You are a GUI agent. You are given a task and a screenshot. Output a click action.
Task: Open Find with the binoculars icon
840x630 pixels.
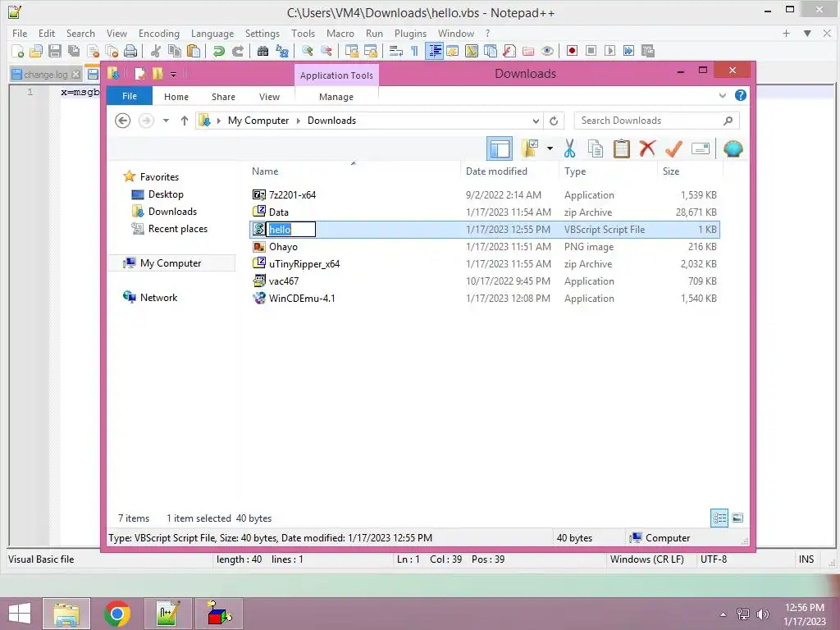(262, 51)
